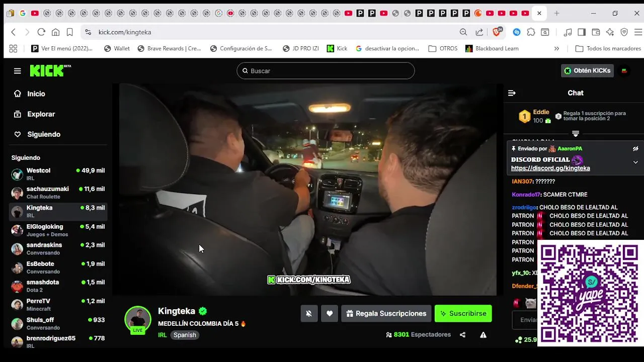Open Brave Wallet icon

(x=596, y=32)
